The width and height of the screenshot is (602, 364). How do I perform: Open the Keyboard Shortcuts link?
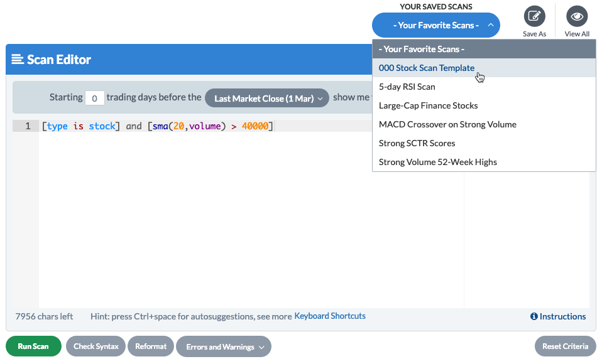(329, 316)
